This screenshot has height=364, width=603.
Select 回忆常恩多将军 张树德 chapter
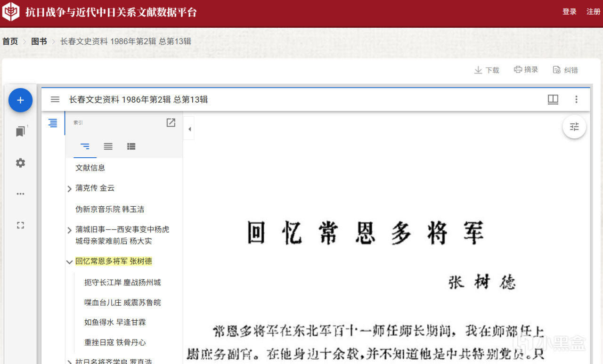pos(114,261)
